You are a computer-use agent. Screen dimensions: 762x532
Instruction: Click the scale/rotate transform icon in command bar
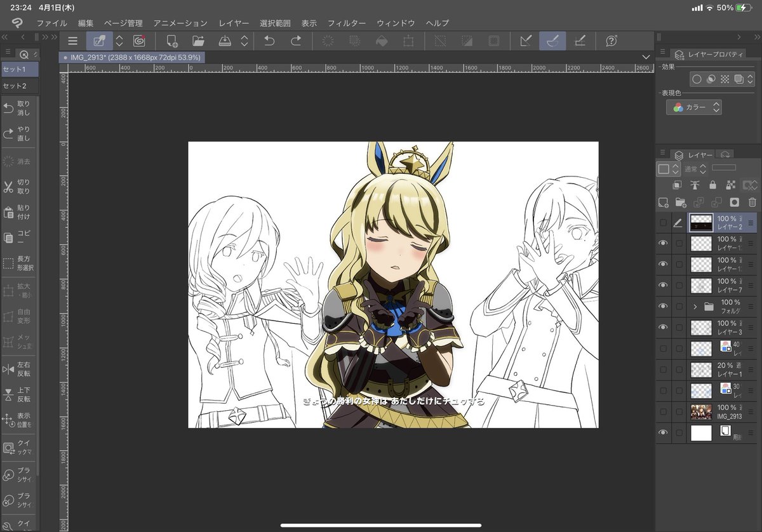point(408,41)
